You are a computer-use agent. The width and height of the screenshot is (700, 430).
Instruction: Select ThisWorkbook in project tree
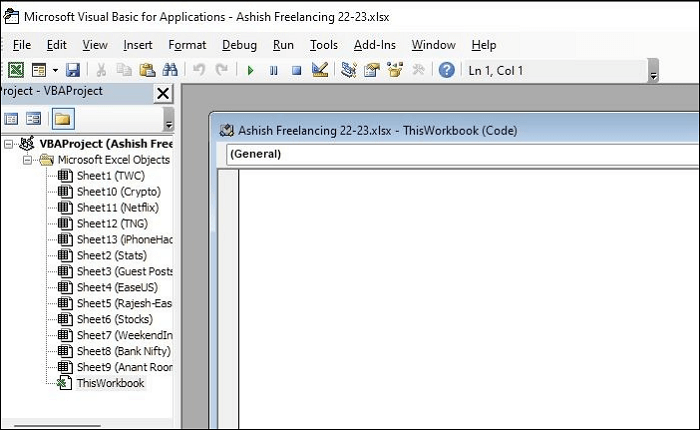110,383
